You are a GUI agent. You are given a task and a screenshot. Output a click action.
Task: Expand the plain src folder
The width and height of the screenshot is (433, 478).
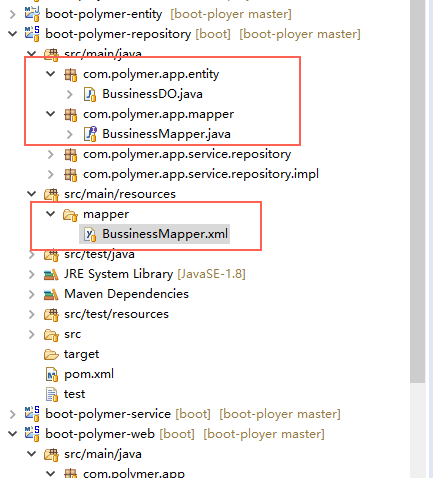tap(31, 334)
